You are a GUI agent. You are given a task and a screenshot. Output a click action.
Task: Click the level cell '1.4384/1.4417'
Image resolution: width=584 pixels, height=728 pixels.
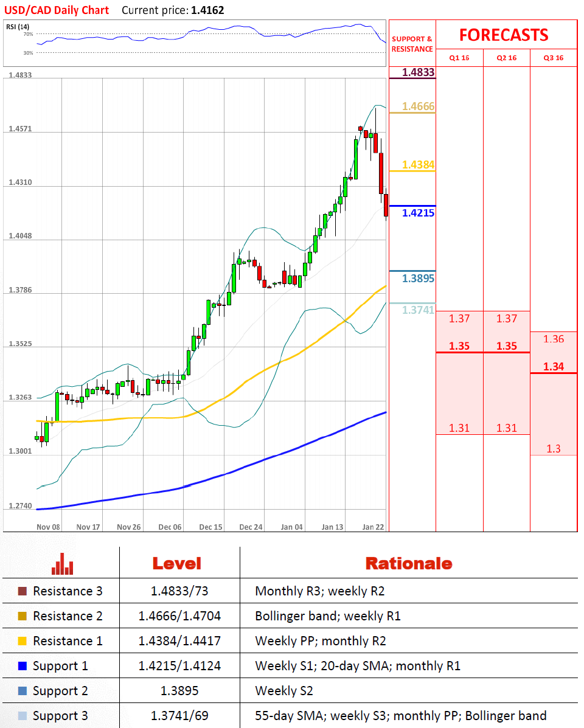click(x=179, y=641)
